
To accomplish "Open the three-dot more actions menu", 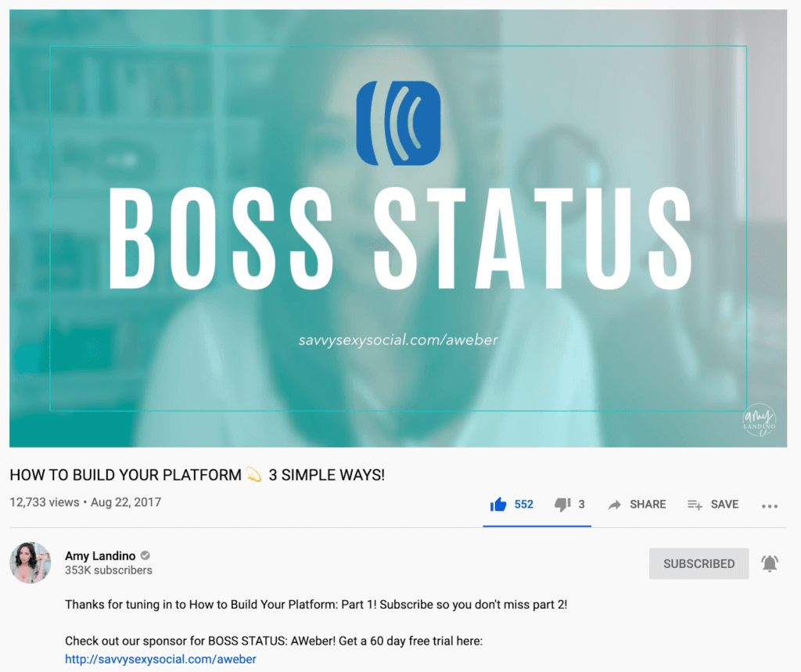I will (x=770, y=506).
